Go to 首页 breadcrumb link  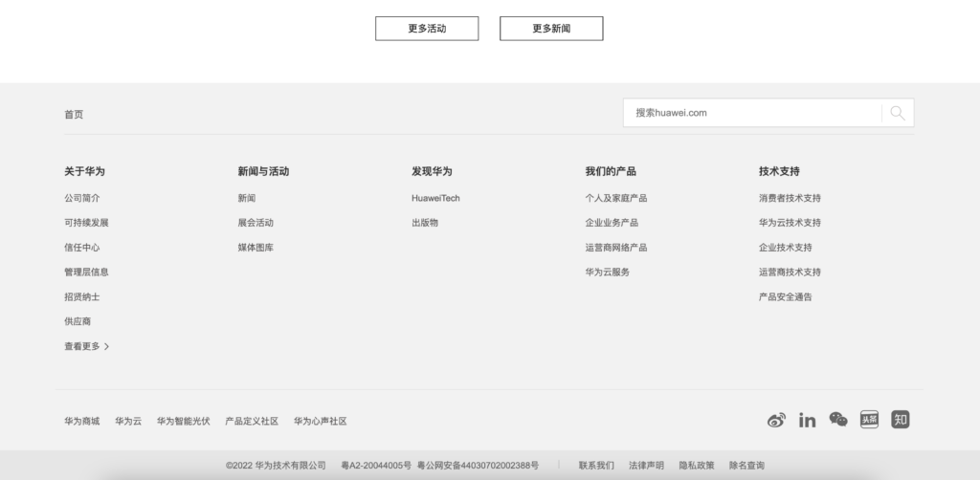point(74,115)
